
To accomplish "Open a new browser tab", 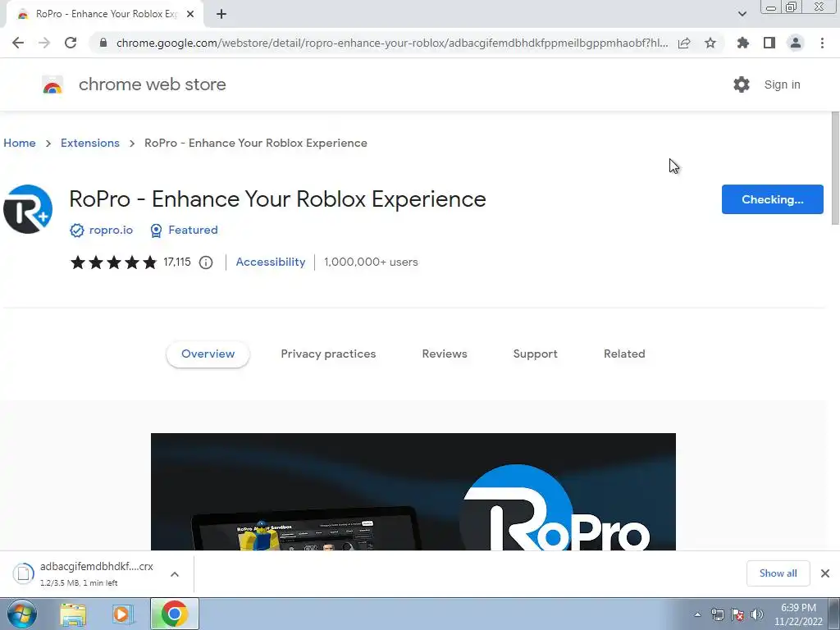I will 221,15.
